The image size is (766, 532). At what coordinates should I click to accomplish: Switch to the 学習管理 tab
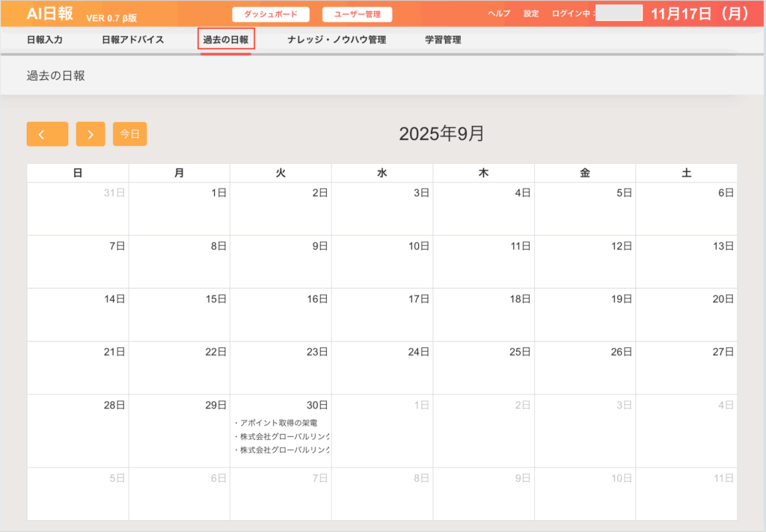click(443, 40)
